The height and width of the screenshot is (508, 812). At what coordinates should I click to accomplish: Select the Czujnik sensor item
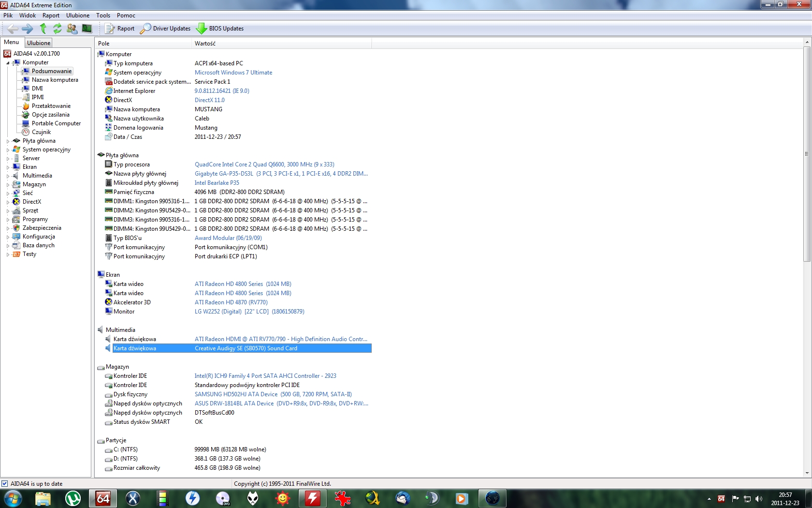coord(41,132)
